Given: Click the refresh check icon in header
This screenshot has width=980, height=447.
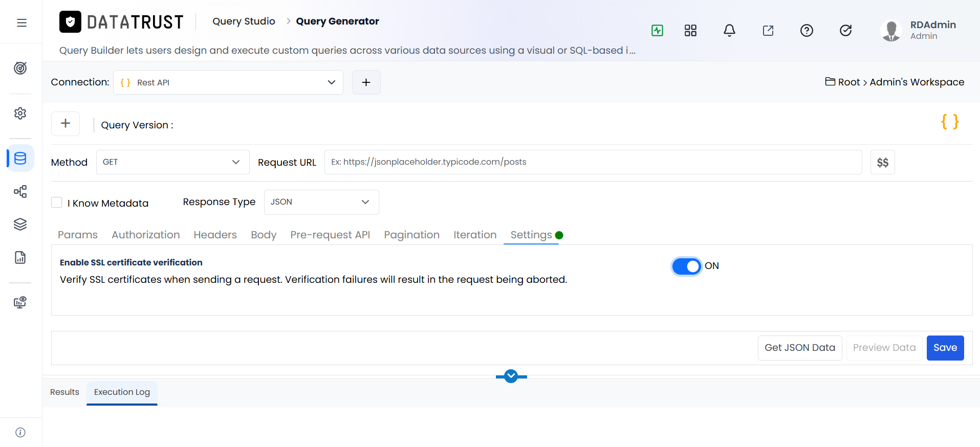Looking at the screenshot, I should click(x=845, y=31).
